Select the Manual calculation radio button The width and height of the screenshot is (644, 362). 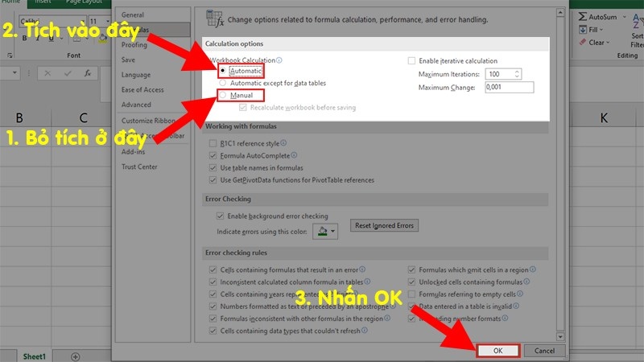(224, 95)
